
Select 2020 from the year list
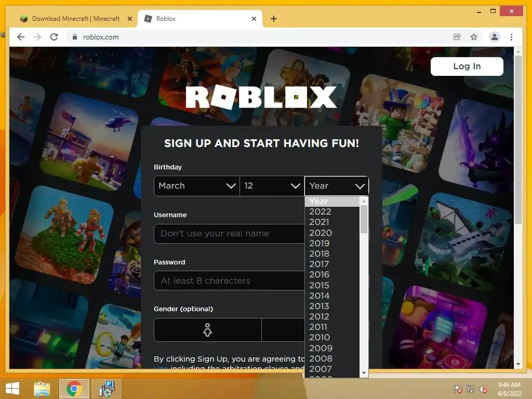pyautogui.click(x=332, y=233)
